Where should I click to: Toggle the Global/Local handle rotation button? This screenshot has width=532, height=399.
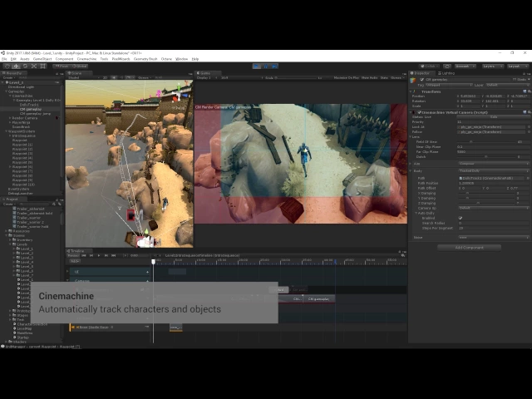point(80,66)
